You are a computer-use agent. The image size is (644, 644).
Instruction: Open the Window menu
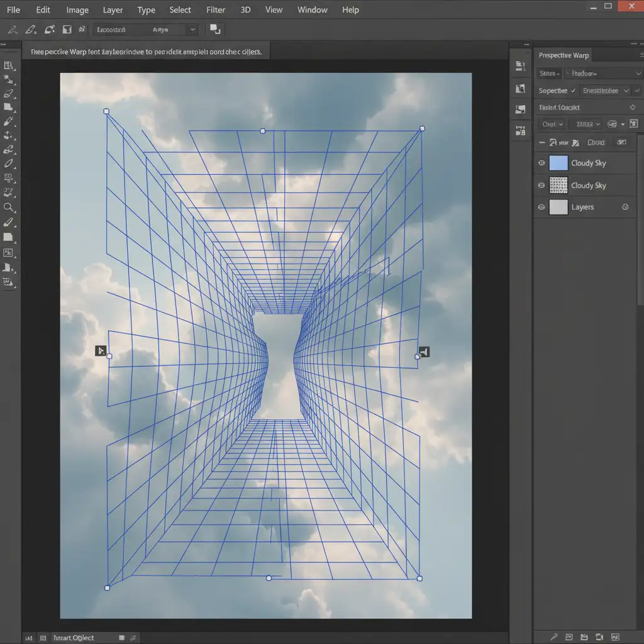pyautogui.click(x=312, y=9)
